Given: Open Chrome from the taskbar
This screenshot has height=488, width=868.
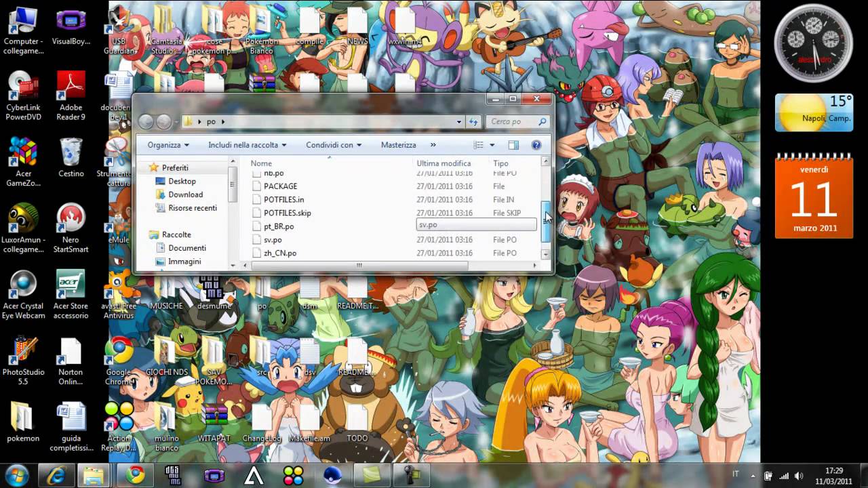Looking at the screenshot, I should (134, 476).
